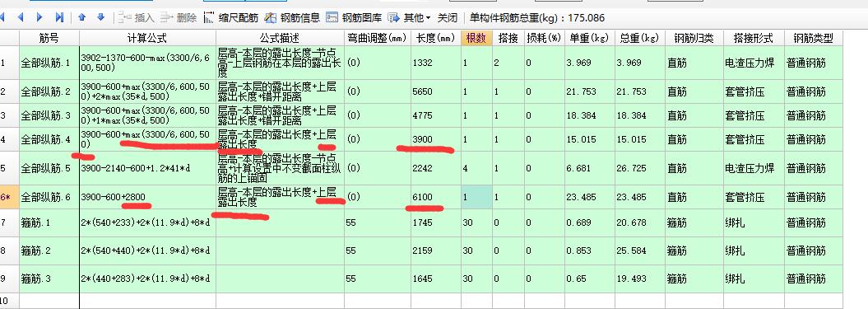Select 搭接 column header
Image resolution: width=868 pixels, height=309 pixels.
tap(508, 38)
